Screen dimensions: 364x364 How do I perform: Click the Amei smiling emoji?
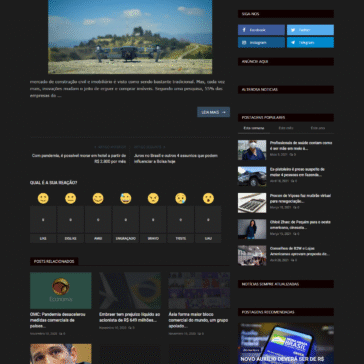pyautogui.click(x=98, y=198)
